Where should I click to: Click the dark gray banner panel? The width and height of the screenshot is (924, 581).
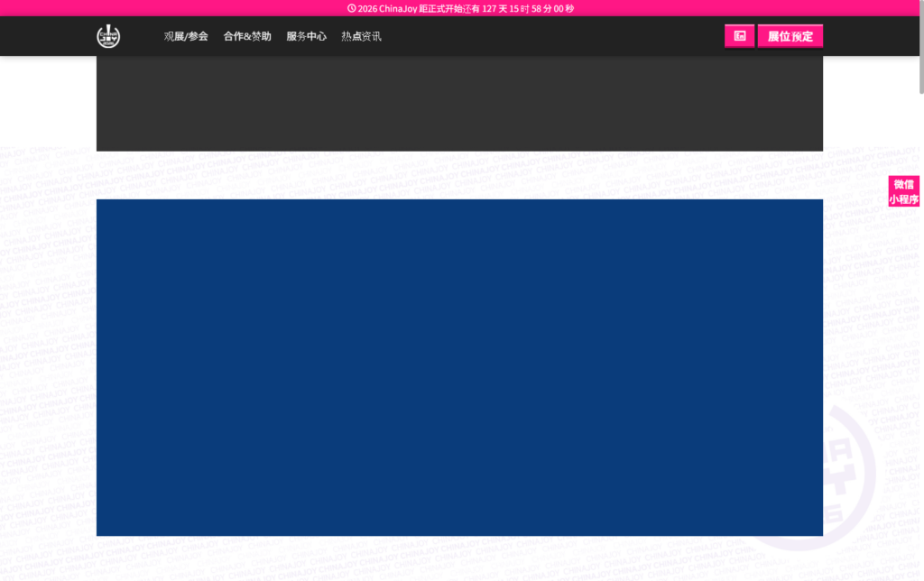coord(459,104)
